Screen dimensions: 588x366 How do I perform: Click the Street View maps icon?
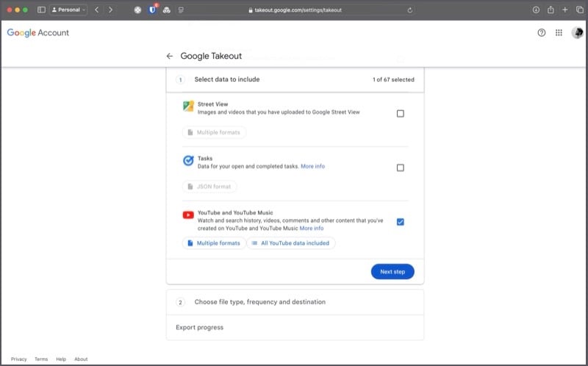[188, 106]
